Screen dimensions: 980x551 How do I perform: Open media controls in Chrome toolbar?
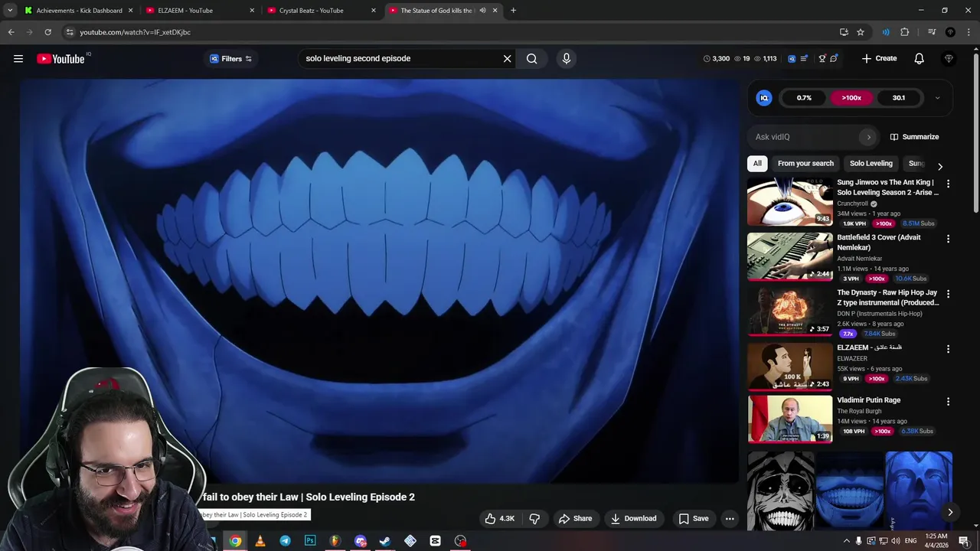932,32
